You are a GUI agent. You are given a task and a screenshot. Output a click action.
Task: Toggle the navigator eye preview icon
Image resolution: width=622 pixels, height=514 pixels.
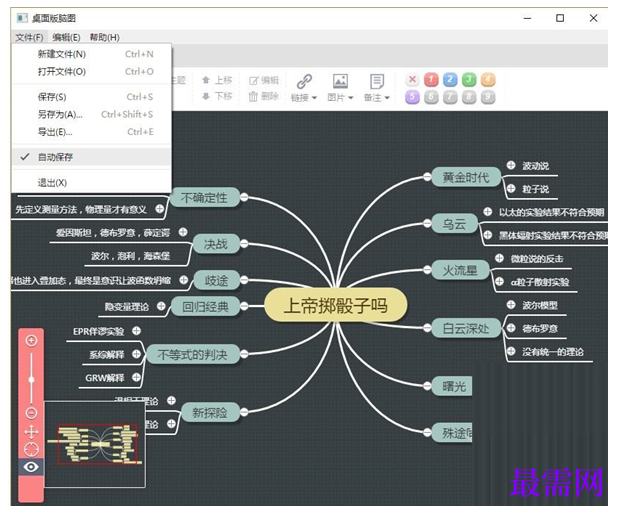tap(31, 467)
